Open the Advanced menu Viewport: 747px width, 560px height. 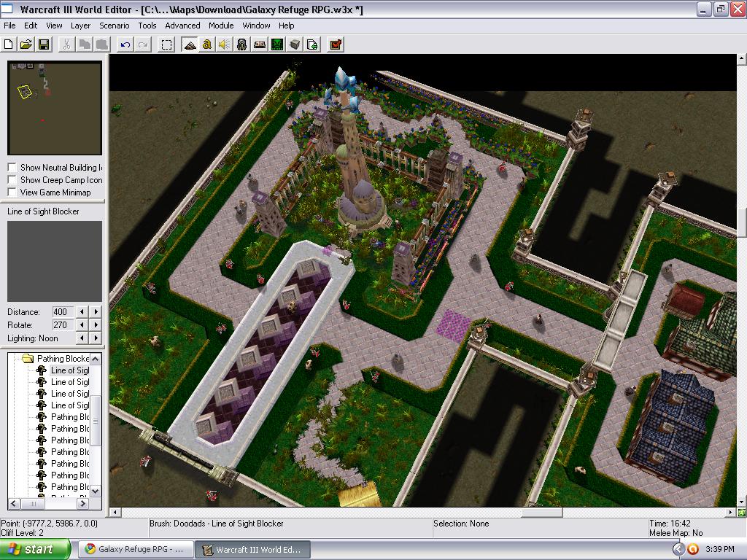tap(182, 26)
